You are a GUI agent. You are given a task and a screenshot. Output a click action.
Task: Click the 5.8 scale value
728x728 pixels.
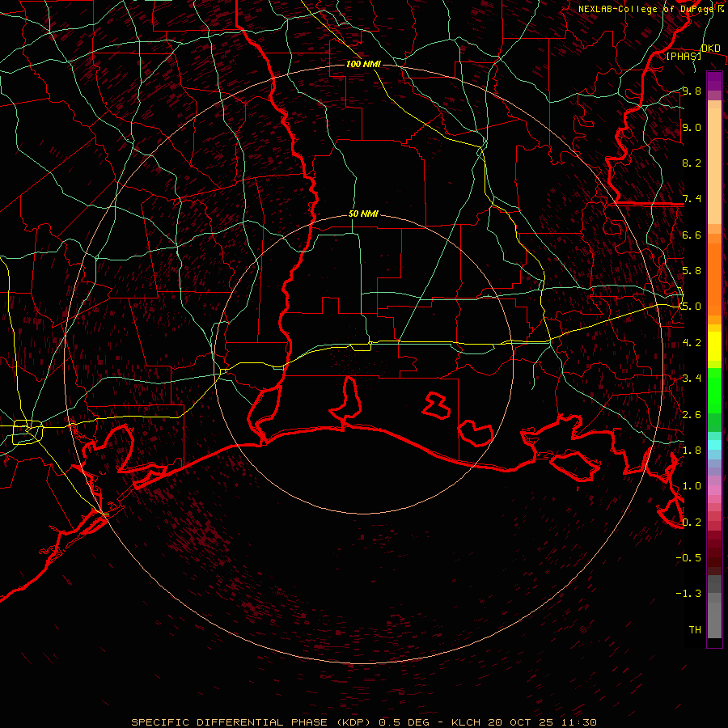click(x=692, y=271)
